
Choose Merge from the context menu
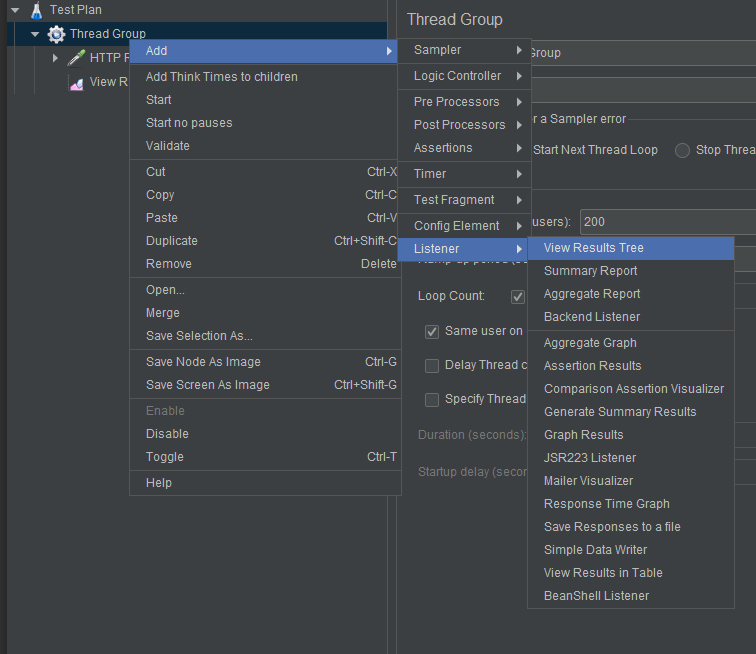[264, 313]
